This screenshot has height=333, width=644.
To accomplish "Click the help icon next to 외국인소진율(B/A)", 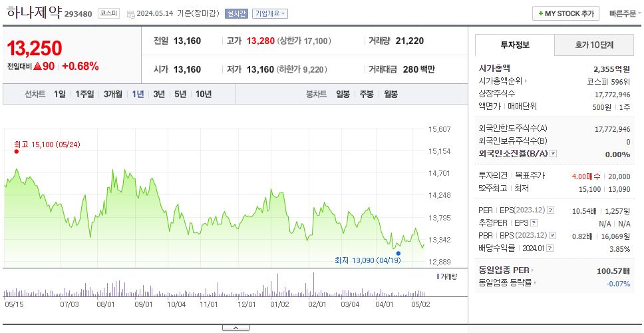I will (x=554, y=154).
